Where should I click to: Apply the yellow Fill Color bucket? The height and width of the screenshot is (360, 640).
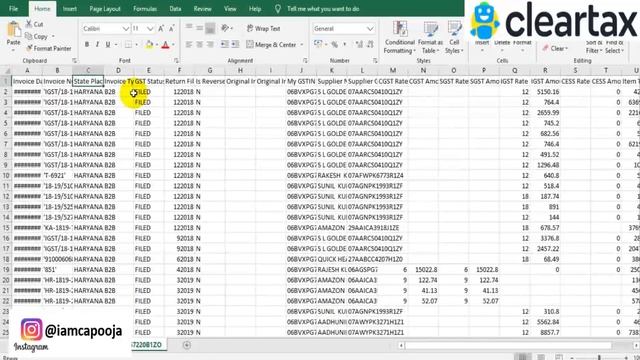[149, 44]
